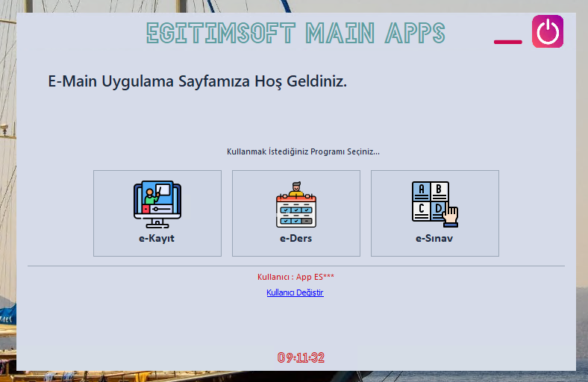Screen dimensions: 588x382
Task: Minimize window using the pink dash
Action: 507,42
